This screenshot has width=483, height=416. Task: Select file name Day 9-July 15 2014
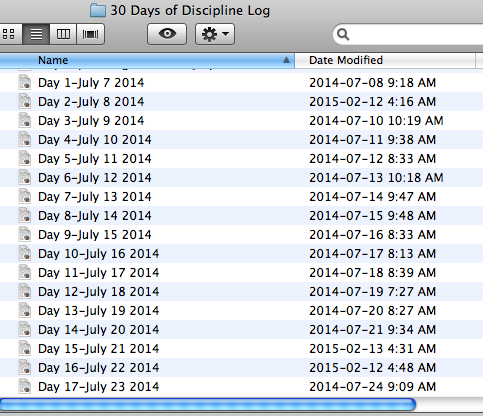(95, 235)
